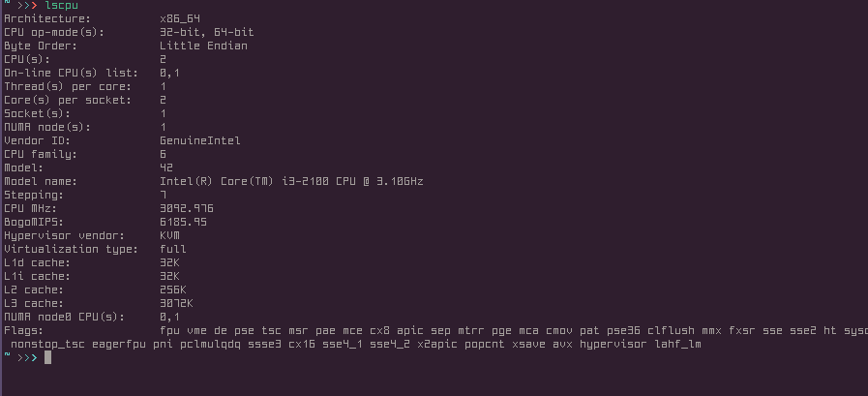
Task: Click the Model name Intel Core i3-2100 text
Action: click(291, 181)
